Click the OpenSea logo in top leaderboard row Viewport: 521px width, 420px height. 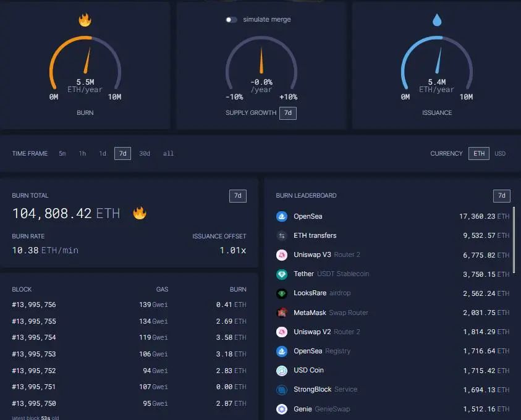(x=282, y=216)
